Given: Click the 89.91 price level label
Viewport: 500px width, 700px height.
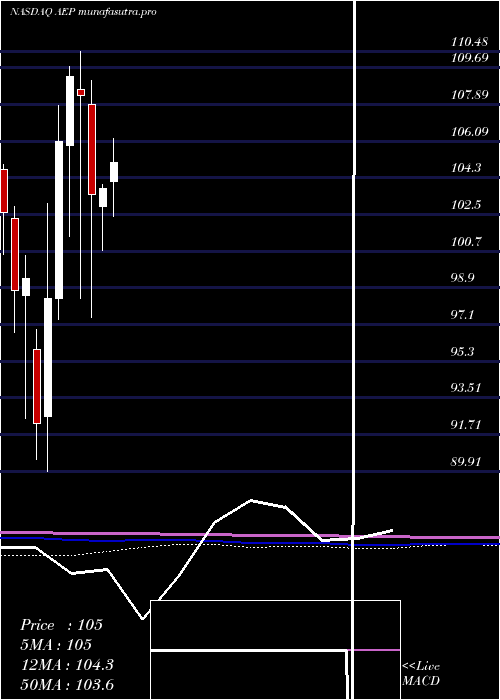Looking at the screenshot, I should [x=466, y=462].
